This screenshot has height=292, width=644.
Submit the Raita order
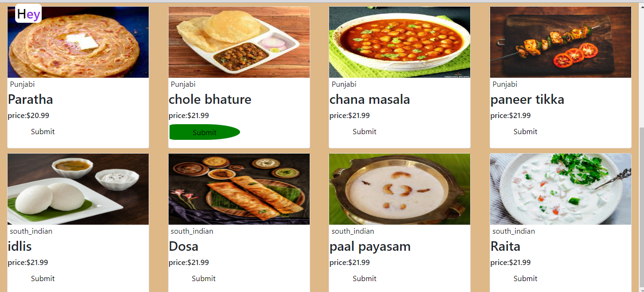(525, 278)
